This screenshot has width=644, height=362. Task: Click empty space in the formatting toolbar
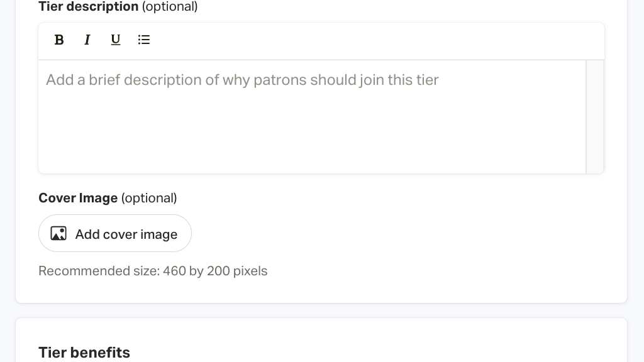coord(377,40)
